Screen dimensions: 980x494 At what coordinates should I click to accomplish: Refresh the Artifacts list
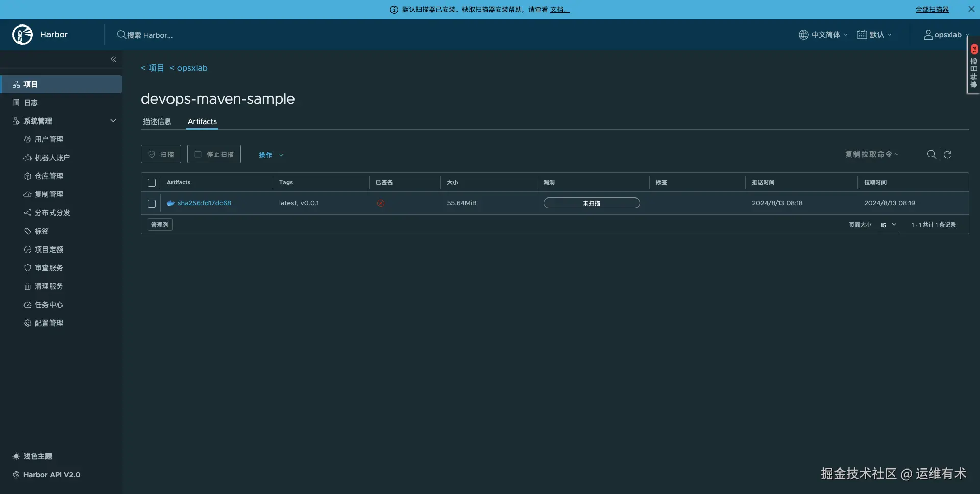(948, 155)
